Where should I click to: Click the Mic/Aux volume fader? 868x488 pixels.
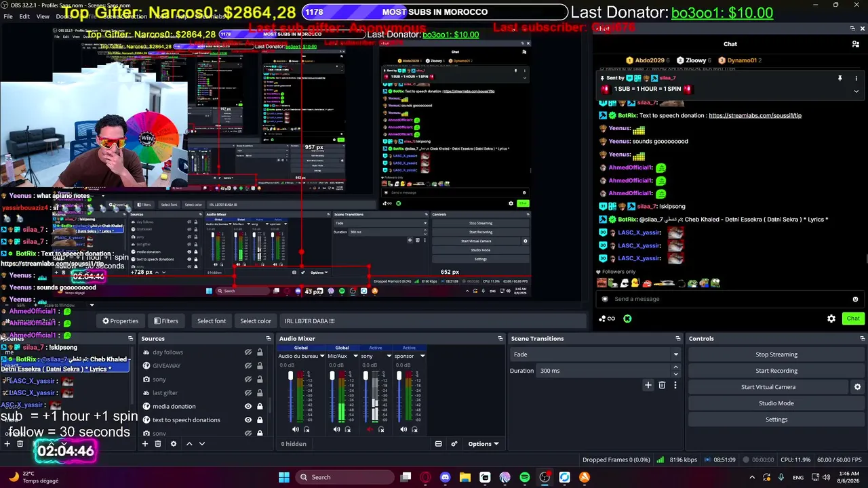click(x=332, y=376)
